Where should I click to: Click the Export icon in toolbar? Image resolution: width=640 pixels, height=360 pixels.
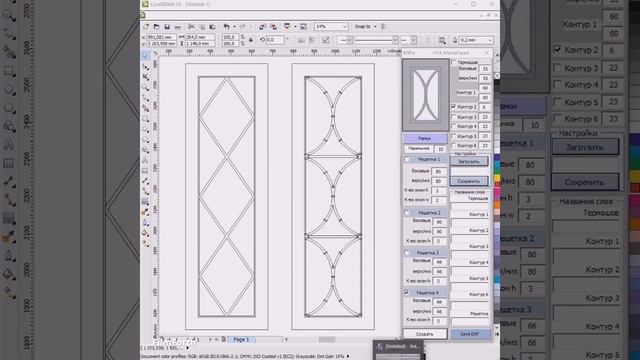point(273,27)
